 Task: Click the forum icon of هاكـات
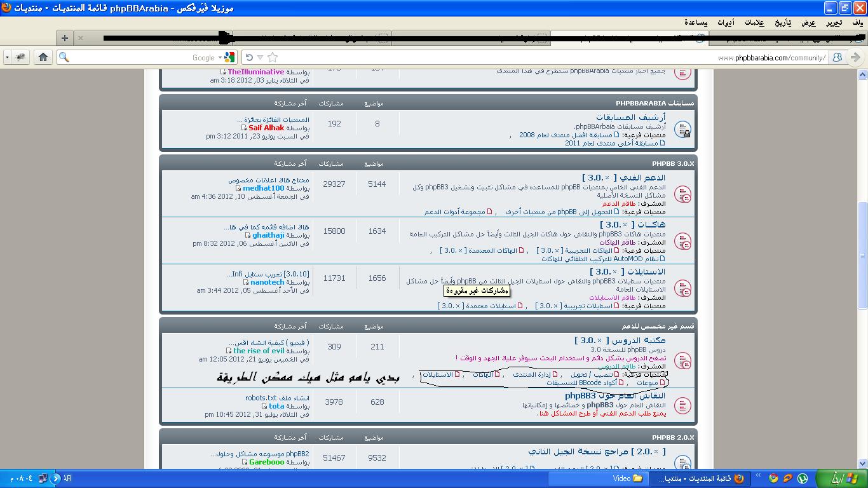[x=682, y=241]
